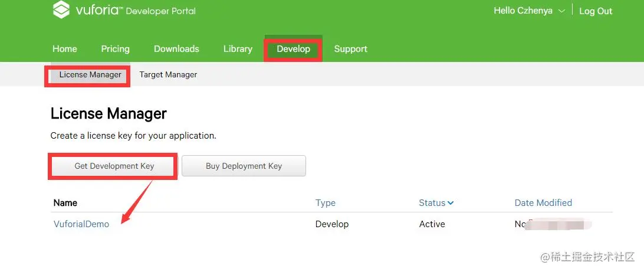The image size is (644, 272).
Task: Click the License Manager page heading
Action: point(109,114)
